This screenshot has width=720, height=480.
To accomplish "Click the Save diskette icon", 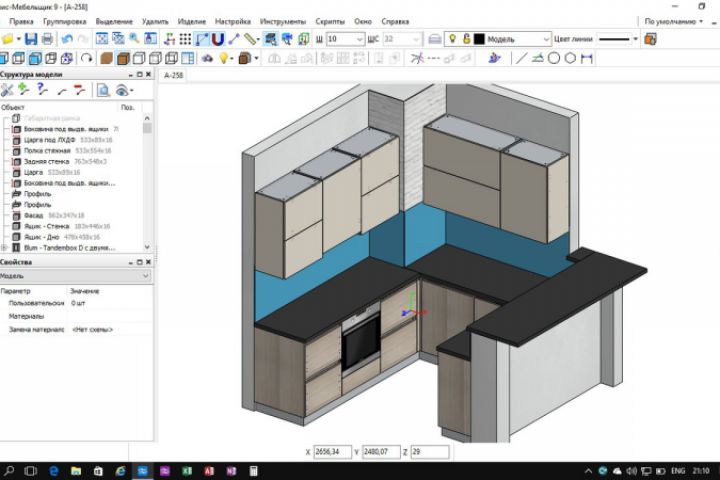I will [x=31, y=39].
